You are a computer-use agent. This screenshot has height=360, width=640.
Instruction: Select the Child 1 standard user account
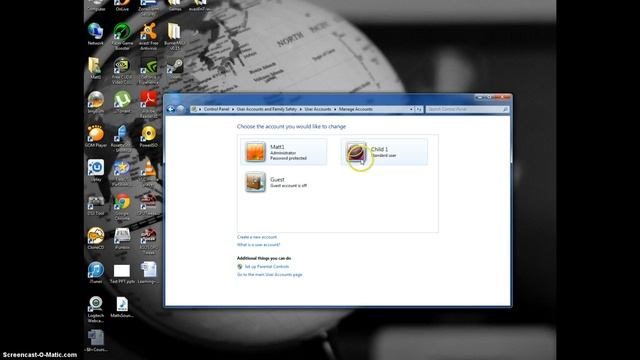click(x=384, y=152)
